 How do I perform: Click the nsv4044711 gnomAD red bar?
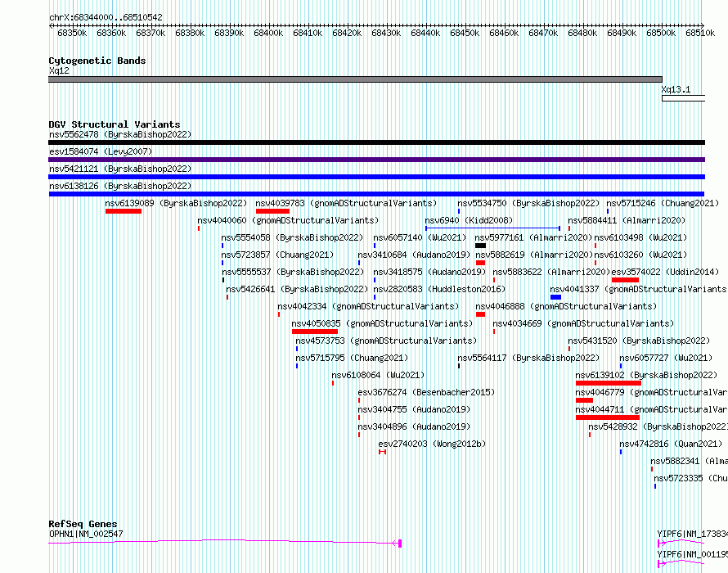click(x=607, y=417)
